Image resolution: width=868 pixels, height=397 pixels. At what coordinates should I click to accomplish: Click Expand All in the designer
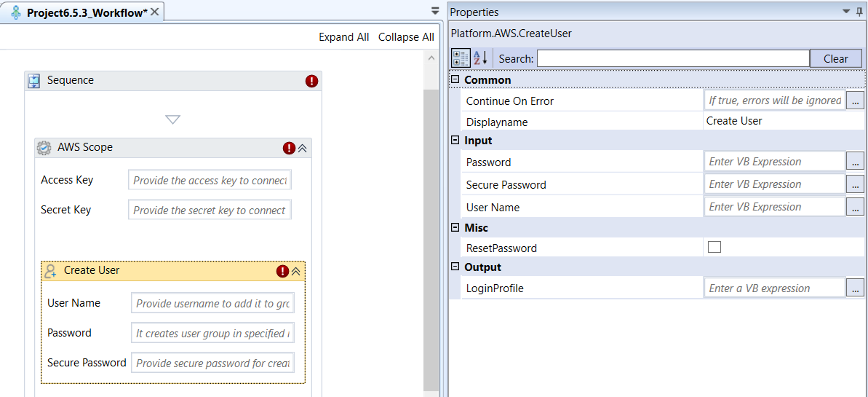(343, 37)
